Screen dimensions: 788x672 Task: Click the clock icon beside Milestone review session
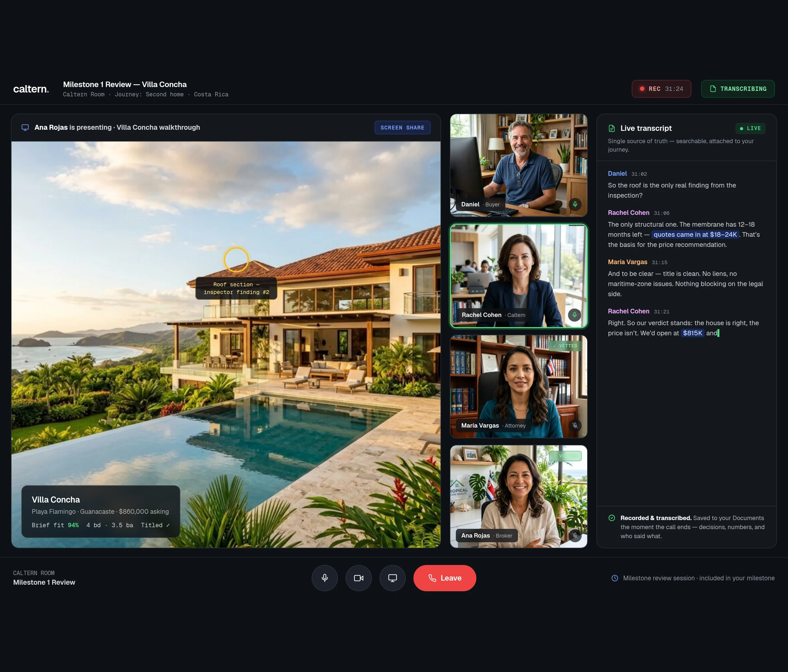615,578
